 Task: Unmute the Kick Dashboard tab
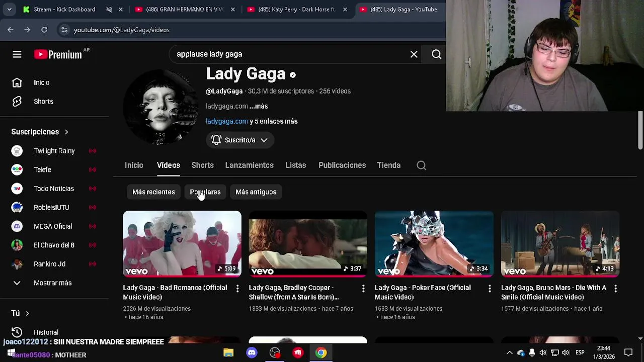click(x=109, y=10)
